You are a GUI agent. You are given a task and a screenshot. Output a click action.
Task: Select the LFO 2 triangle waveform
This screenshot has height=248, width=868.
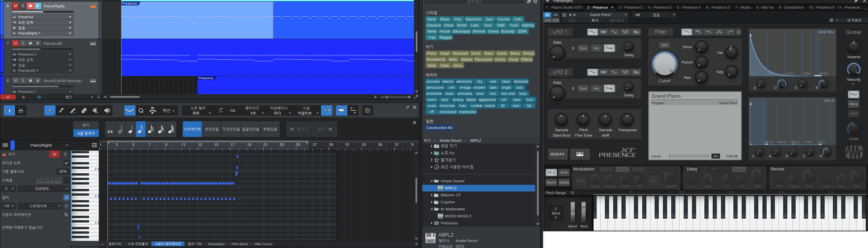614,72
